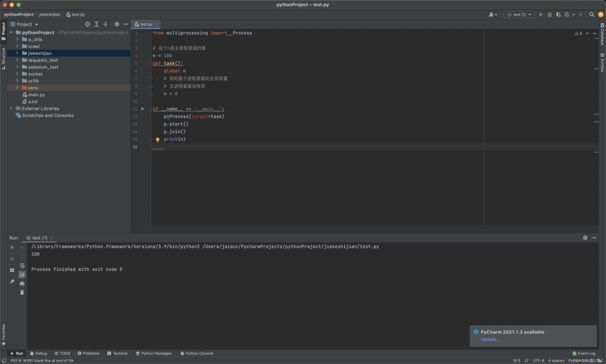
Task: Click the print icon in Run panel
Action: click(x=22, y=284)
